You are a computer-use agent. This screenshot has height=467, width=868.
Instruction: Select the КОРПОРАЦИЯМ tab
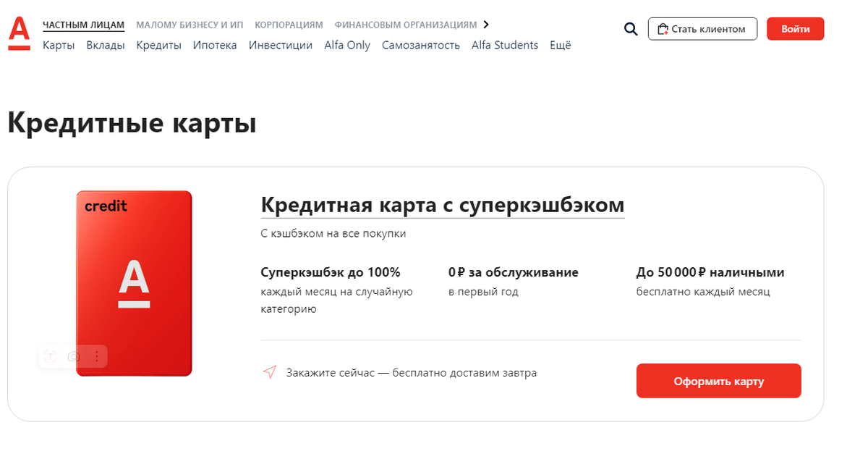(x=289, y=24)
